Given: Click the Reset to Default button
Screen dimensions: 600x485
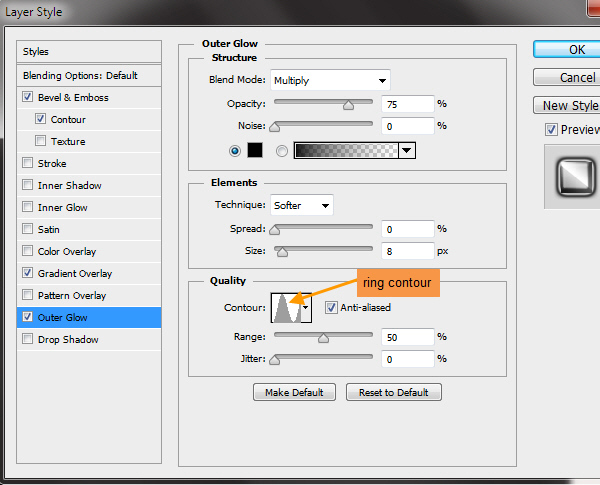Looking at the screenshot, I should click(394, 392).
